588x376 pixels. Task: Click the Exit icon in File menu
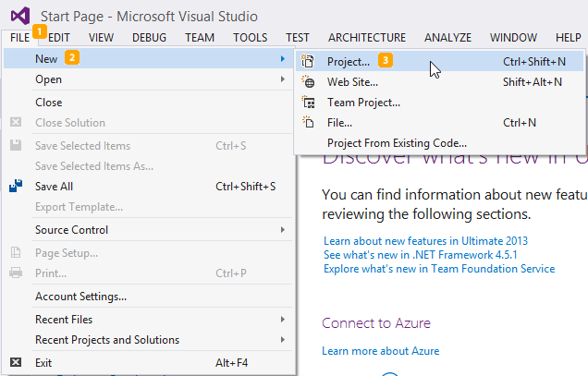(15, 363)
